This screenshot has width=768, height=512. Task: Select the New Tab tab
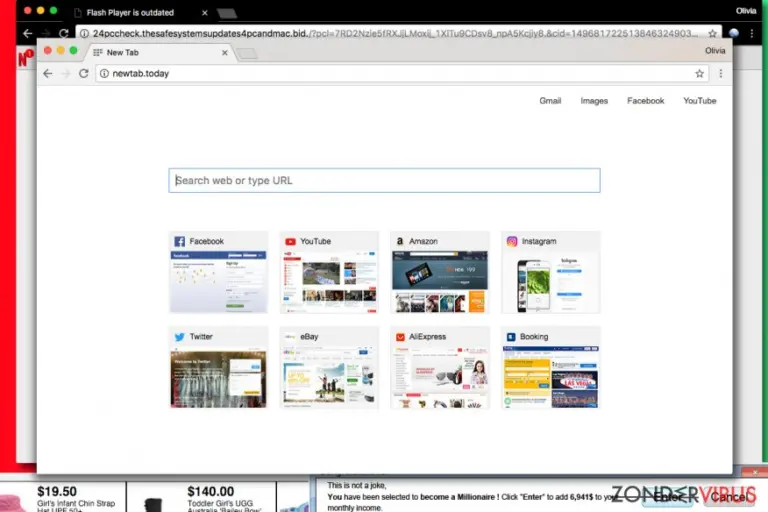click(160, 52)
